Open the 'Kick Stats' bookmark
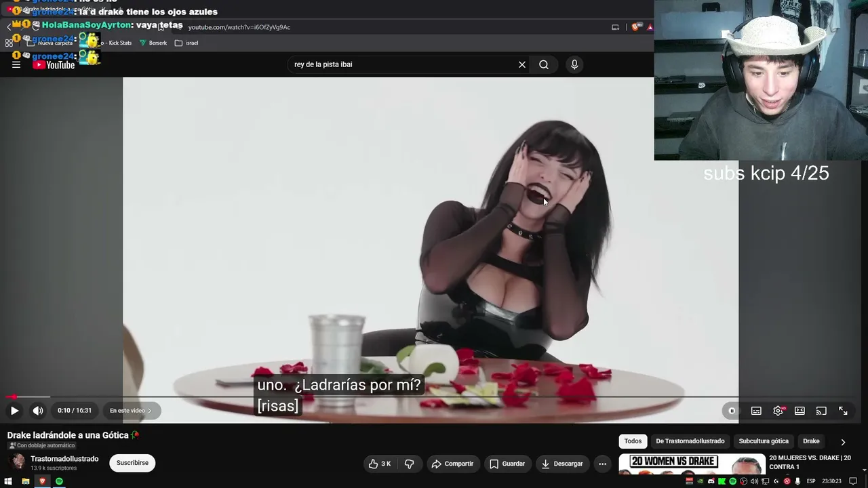 [117, 43]
